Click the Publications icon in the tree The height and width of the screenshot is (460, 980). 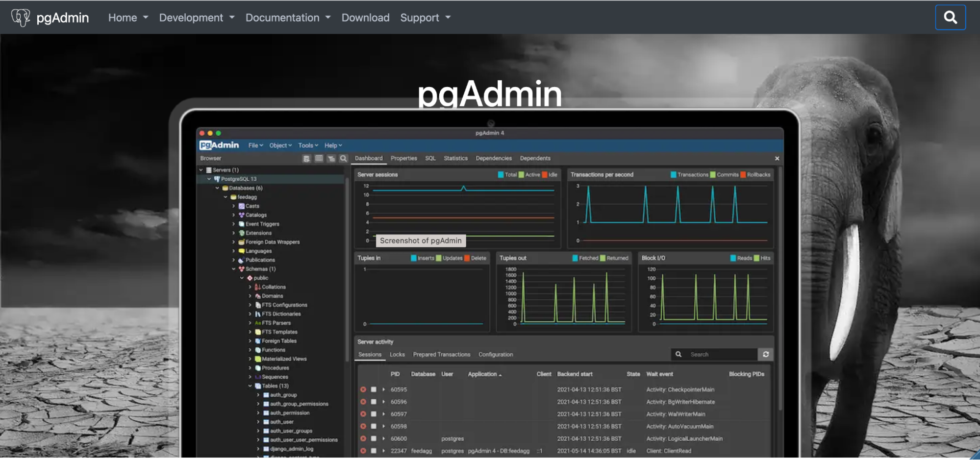241,260
